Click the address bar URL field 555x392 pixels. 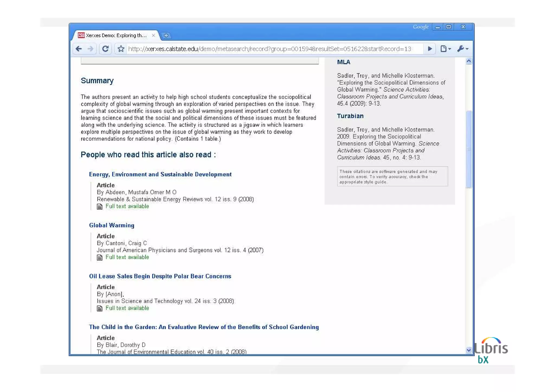click(x=269, y=49)
